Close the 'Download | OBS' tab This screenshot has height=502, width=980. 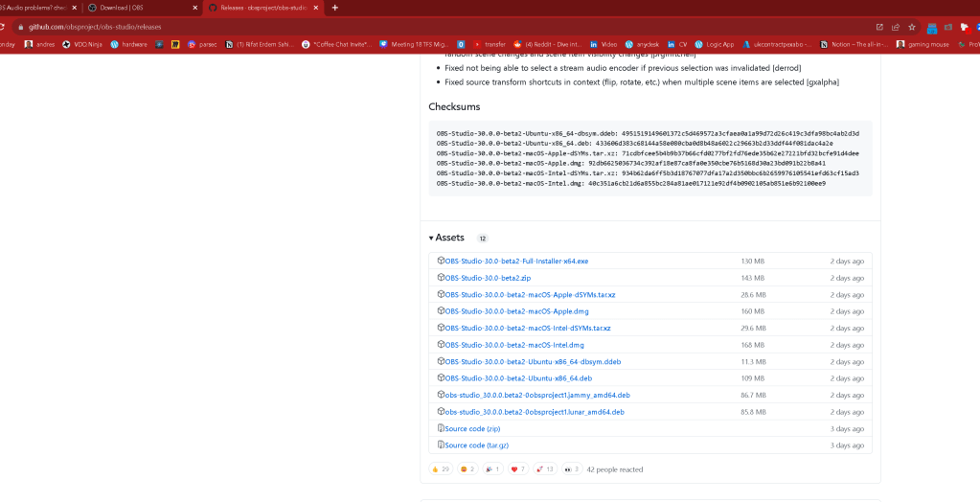click(x=194, y=8)
